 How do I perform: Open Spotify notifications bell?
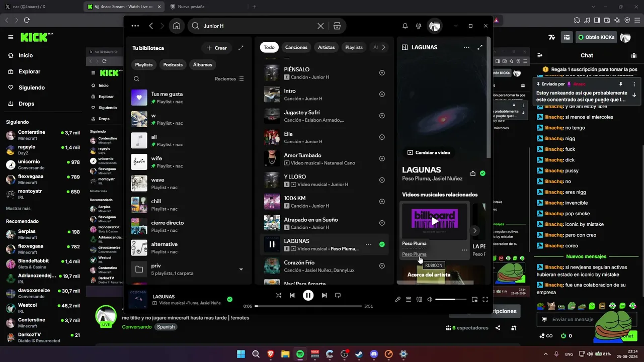pyautogui.click(x=405, y=26)
